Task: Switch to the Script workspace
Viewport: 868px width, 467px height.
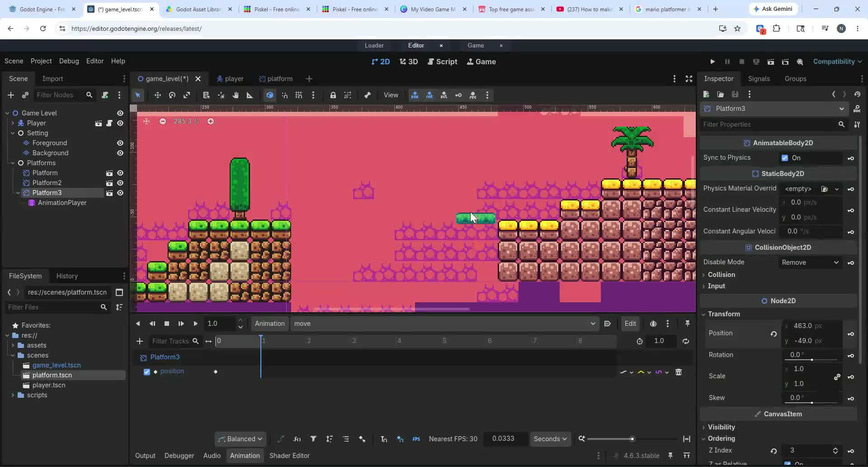Action: [x=443, y=62]
